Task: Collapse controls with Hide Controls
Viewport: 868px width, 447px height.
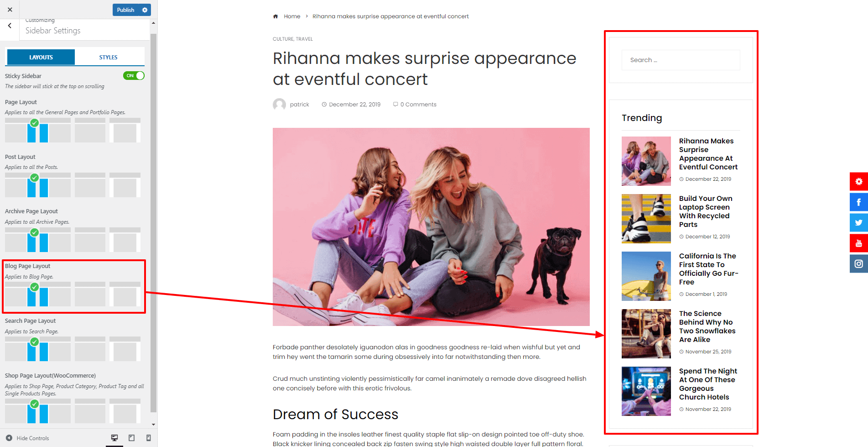Action: (27, 438)
